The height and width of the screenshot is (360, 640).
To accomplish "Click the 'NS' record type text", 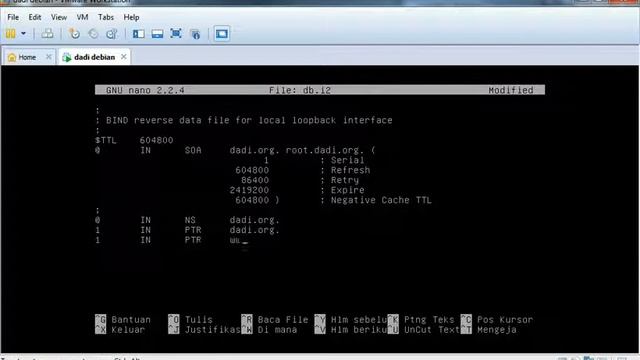I will point(190,220).
